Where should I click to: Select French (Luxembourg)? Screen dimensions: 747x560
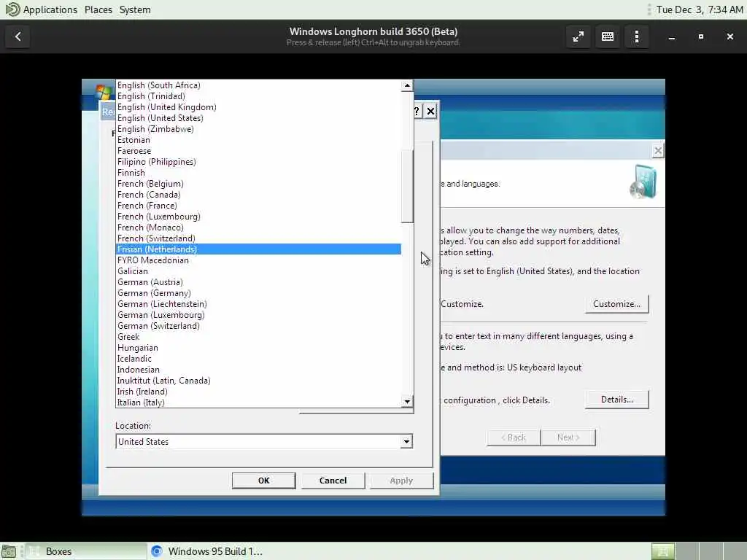[259, 217]
